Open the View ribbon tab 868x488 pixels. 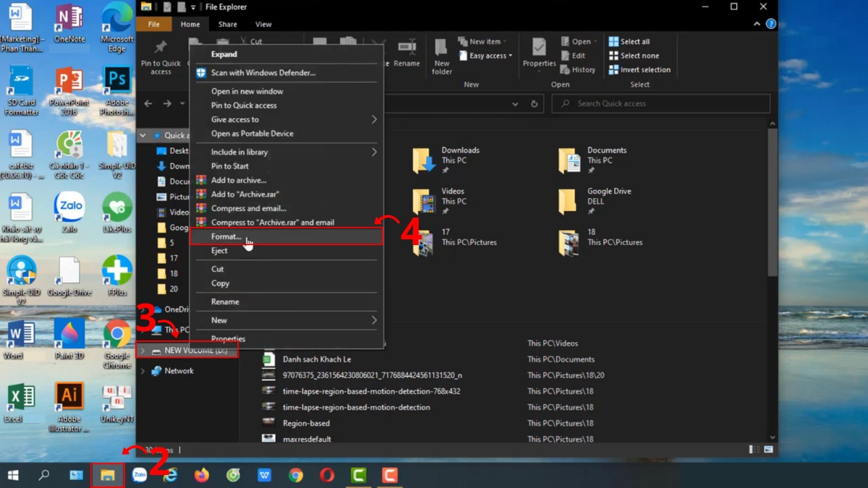click(263, 23)
